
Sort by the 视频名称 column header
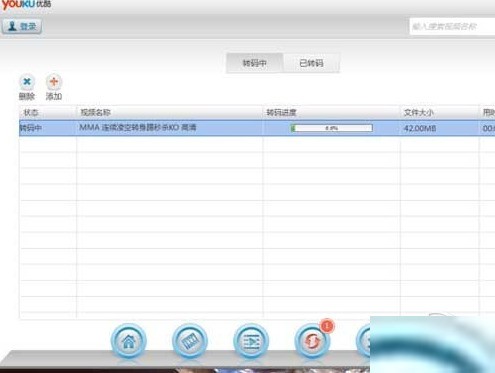tap(170, 113)
